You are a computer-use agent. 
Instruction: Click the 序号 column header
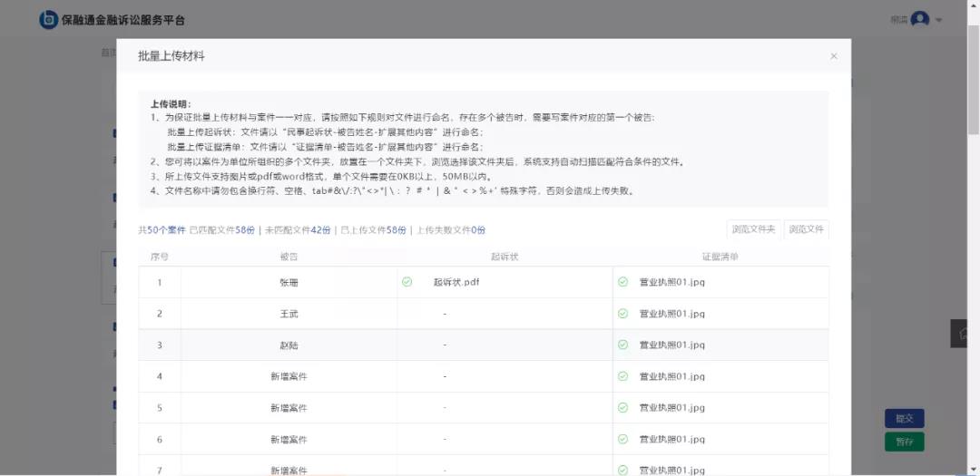(160, 257)
